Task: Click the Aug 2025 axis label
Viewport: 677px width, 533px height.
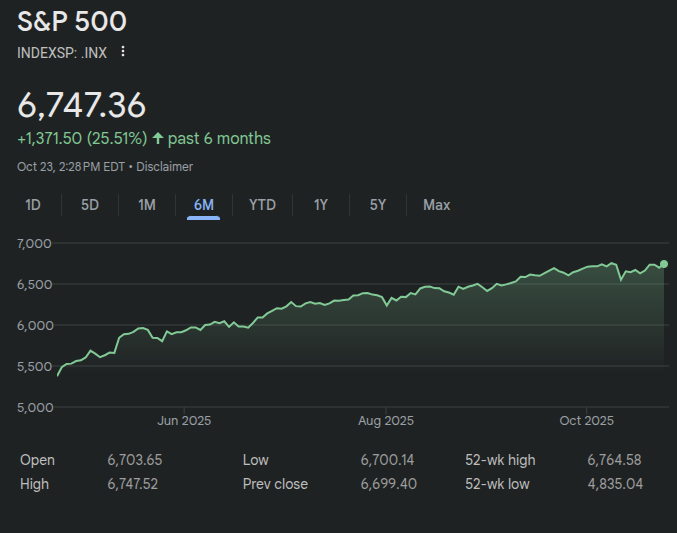Action: point(385,421)
